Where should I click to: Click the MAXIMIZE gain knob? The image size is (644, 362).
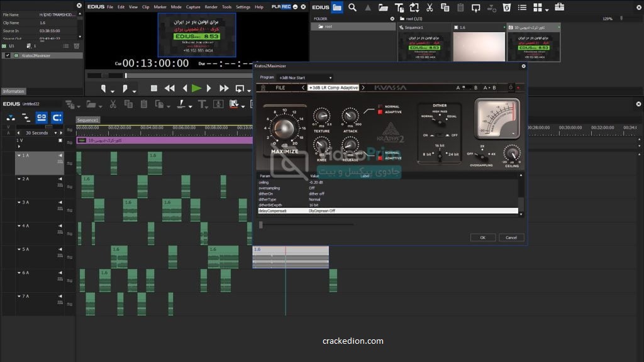coord(284,129)
